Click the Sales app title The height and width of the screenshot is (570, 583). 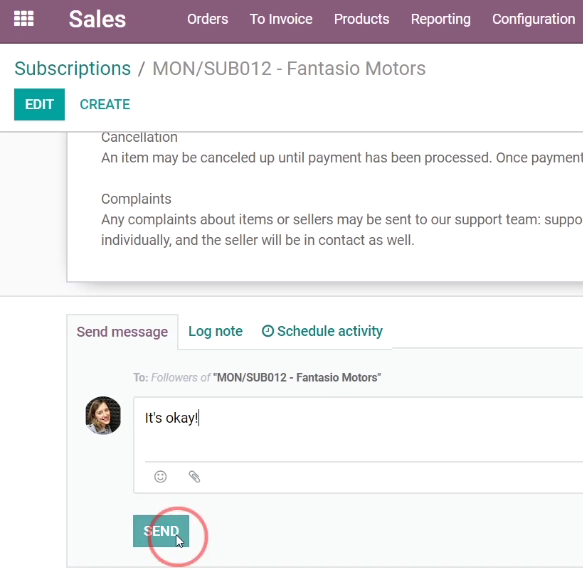(x=97, y=19)
